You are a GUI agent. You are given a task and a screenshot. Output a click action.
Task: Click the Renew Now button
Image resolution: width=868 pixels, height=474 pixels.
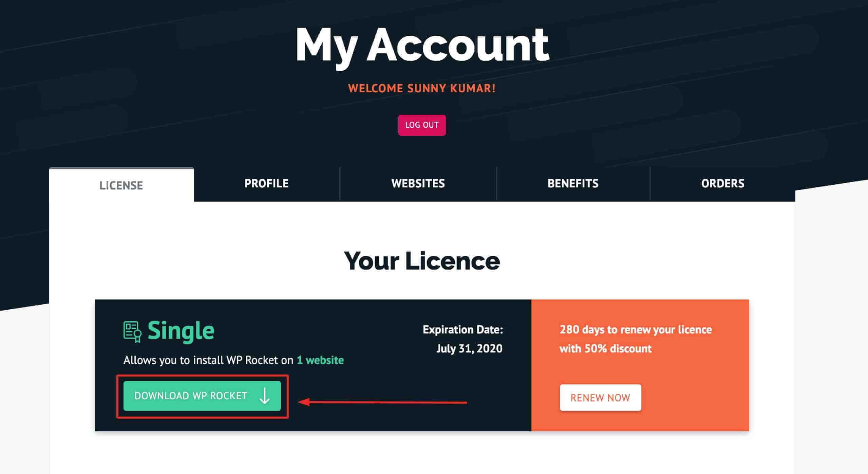(x=600, y=398)
